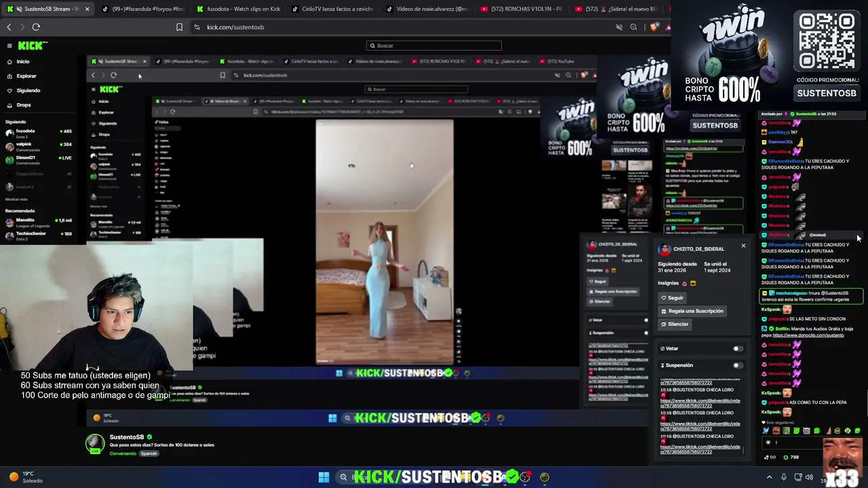868x488 pixels.
Task: Open the TechiesSenior recommended channel
Action: 38,236
